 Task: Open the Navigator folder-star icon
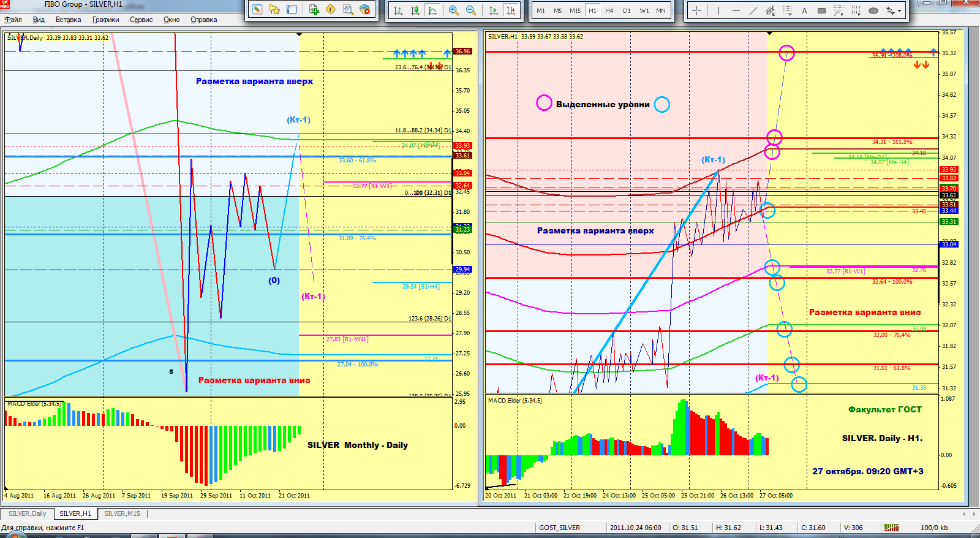[274, 10]
